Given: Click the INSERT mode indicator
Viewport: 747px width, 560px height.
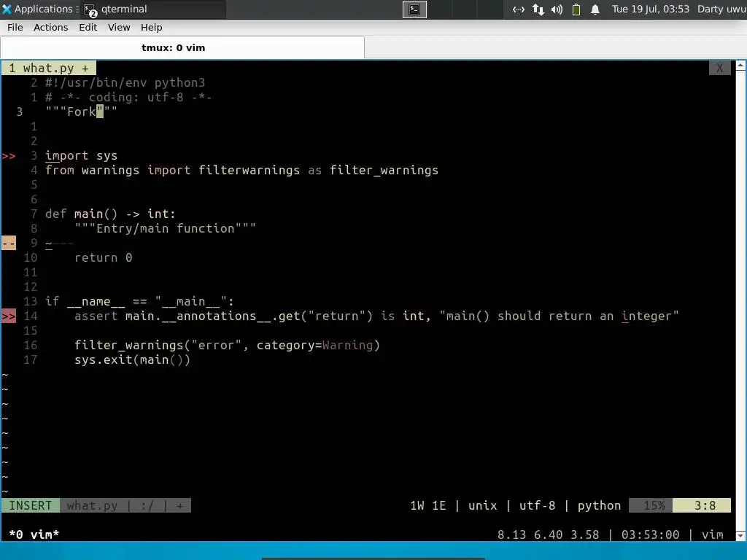Looking at the screenshot, I should [31, 505].
